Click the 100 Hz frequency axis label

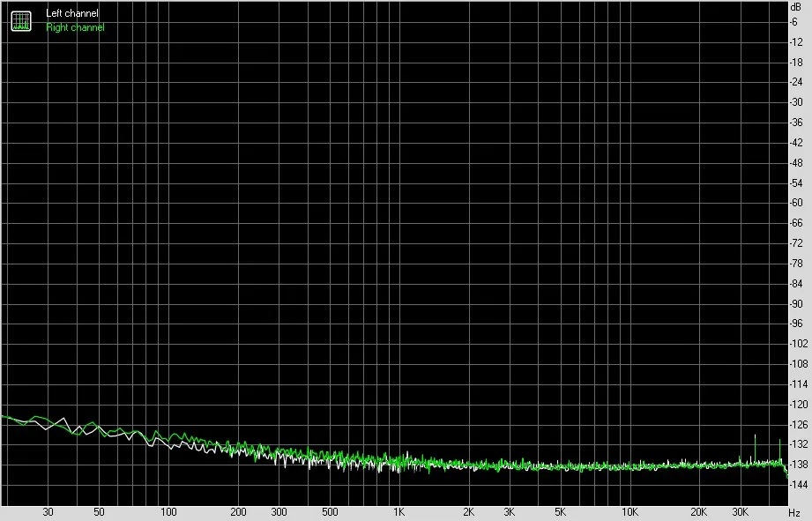point(168,512)
